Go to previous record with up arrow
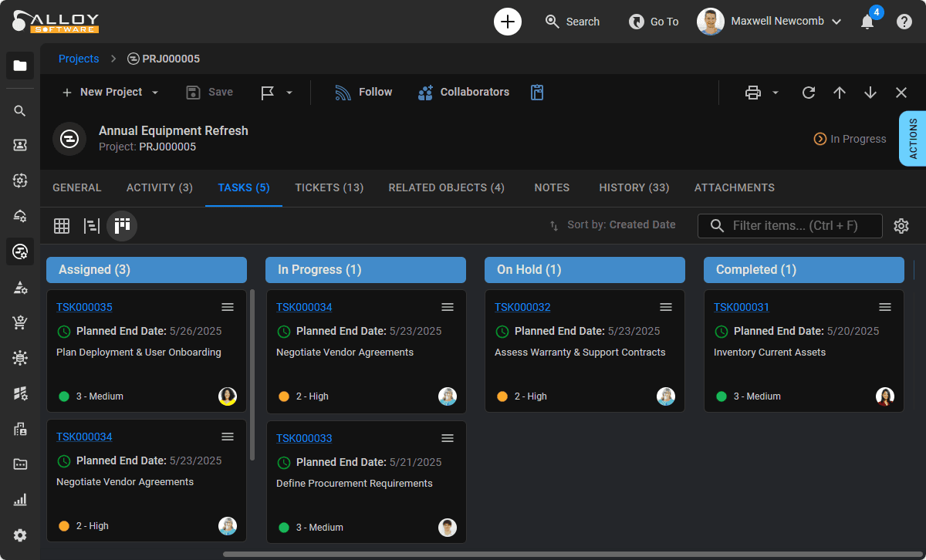 click(x=840, y=93)
